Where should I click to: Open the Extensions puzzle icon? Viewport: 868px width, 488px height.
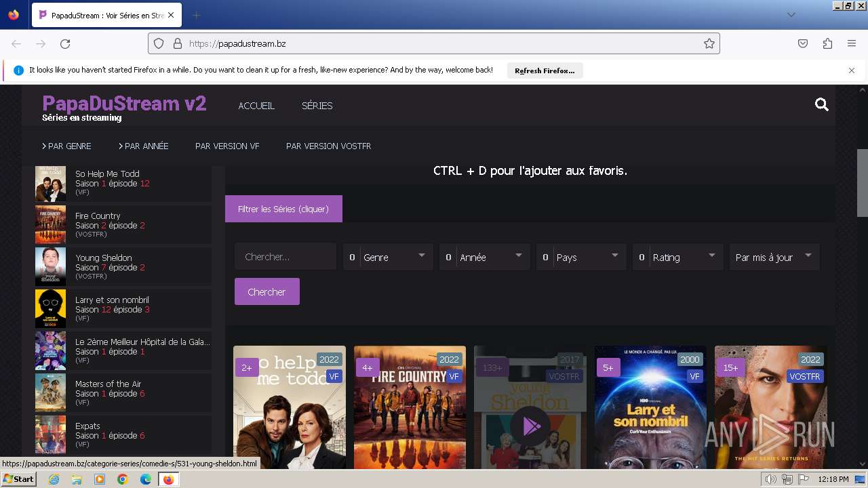[x=827, y=43]
